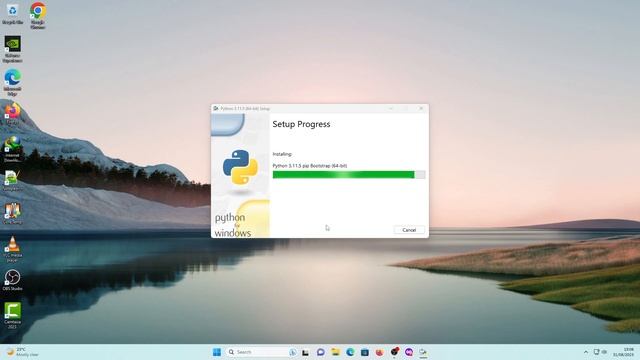Select the Microsoft Edge desktop shortcut
This screenshot has width=640, height=360.
[12, 82]
